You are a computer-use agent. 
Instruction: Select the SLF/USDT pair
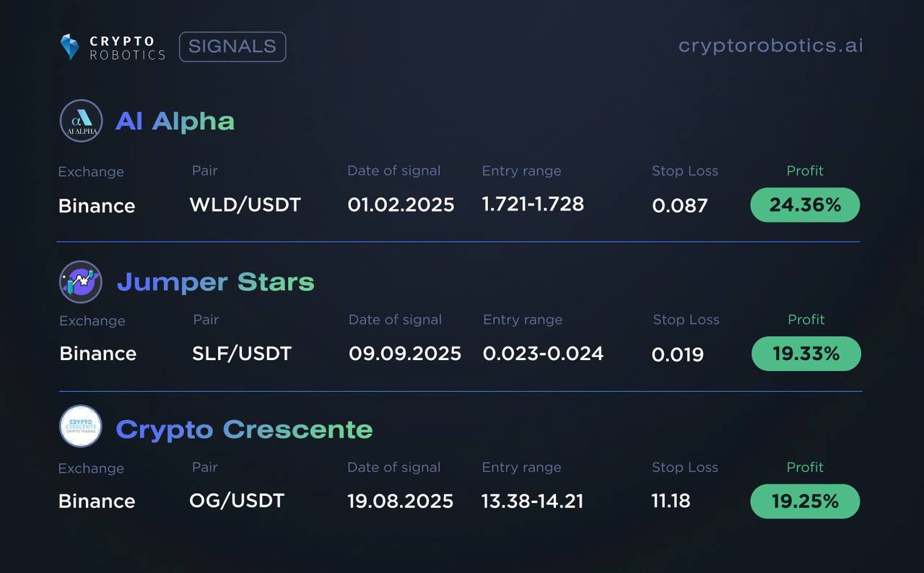click(242, 354)
